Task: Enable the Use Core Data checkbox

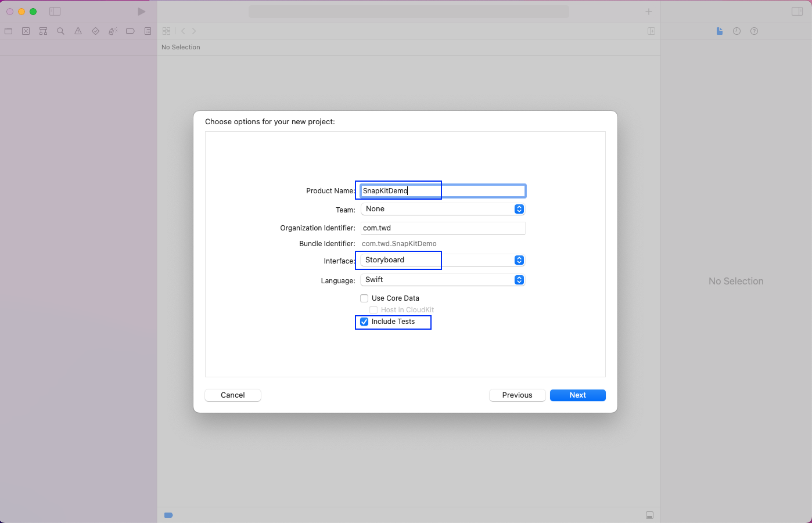Action: pyautogui.click(x=364, y=298)
